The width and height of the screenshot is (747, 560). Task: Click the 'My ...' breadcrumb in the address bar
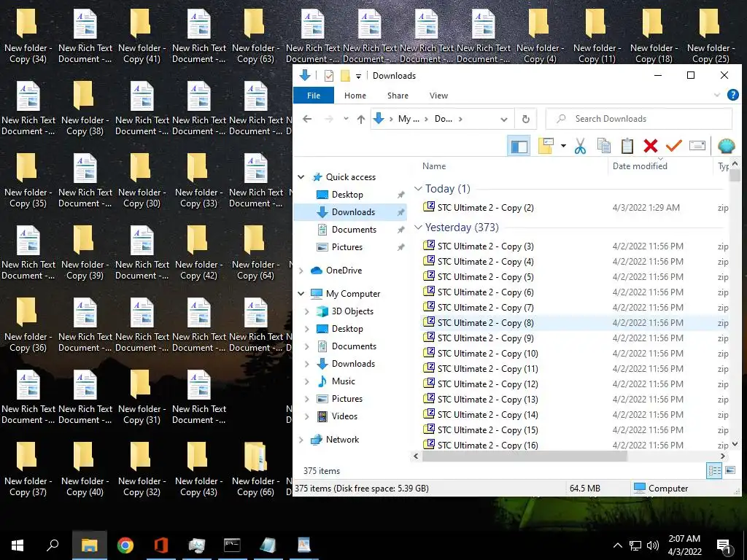click(409, 119)
